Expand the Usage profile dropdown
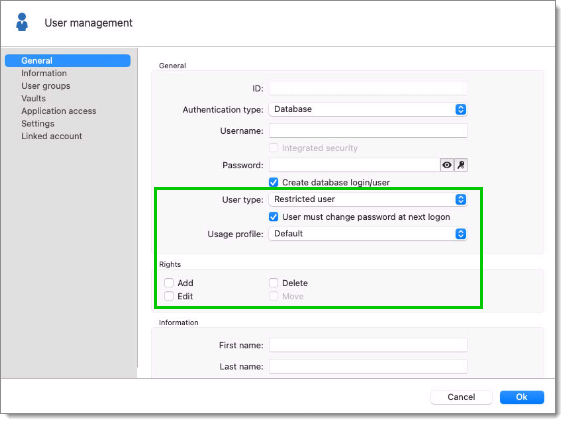 pos(368,234)
